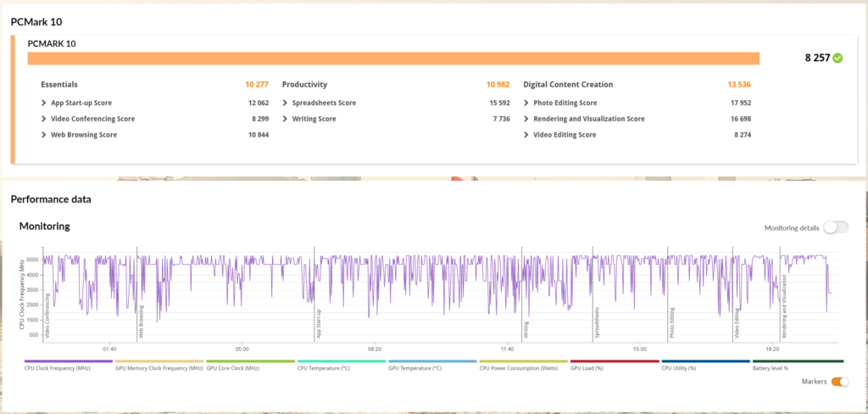
Task: Click the Rendering value 16 698
Action: 741,119
